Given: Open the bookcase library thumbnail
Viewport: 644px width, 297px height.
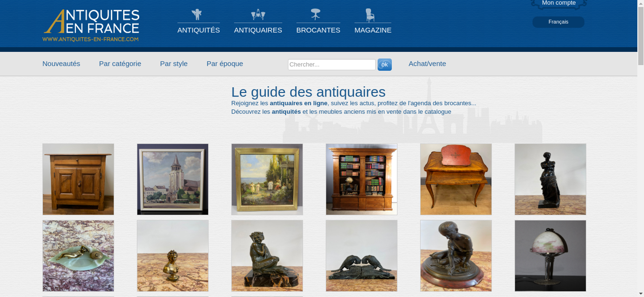Looking at the screenshot, I should click(x=362, y=179).
